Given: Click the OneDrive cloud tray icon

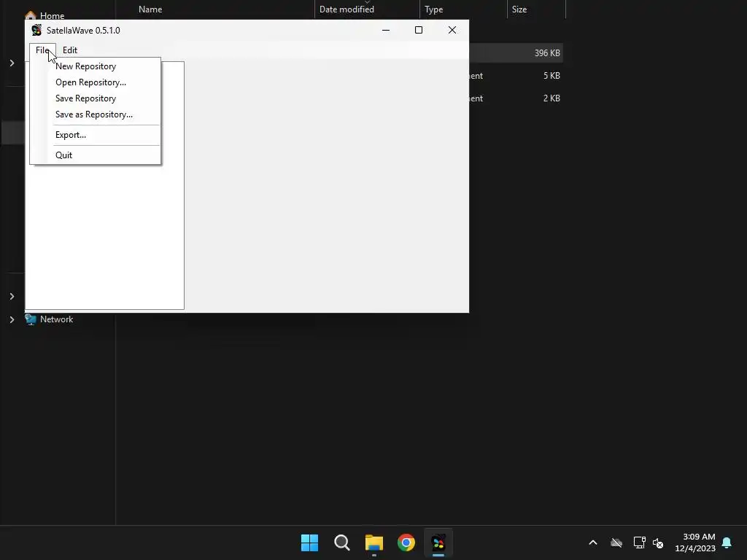Looking at the screenshot, I should 616,542.
